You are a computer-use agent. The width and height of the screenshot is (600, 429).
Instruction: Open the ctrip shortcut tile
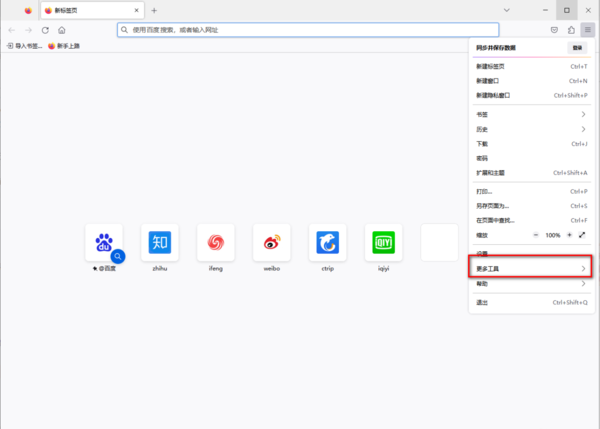(327, 242)
